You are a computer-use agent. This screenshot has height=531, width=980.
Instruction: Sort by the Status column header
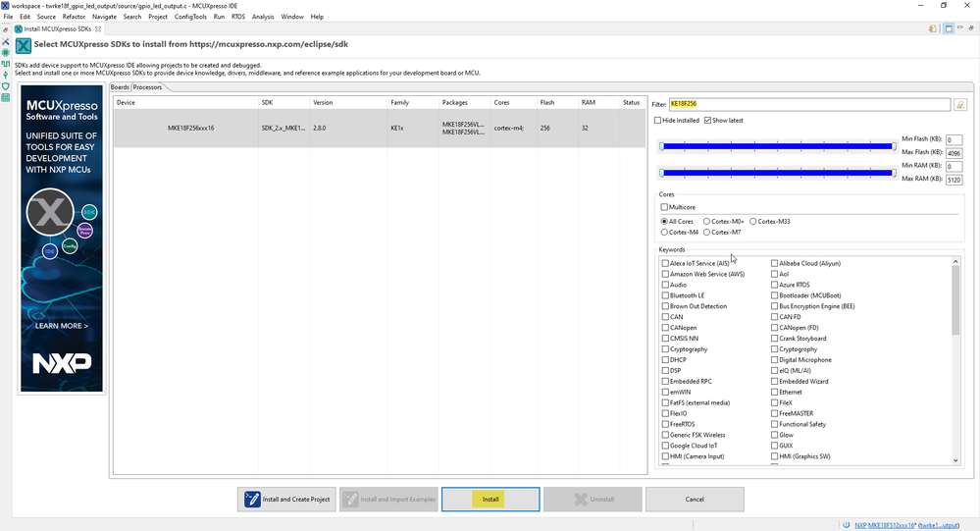(633, 103)
